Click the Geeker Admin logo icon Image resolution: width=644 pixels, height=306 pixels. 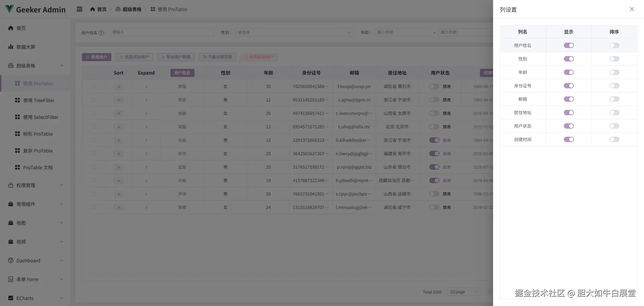point(9,9)
